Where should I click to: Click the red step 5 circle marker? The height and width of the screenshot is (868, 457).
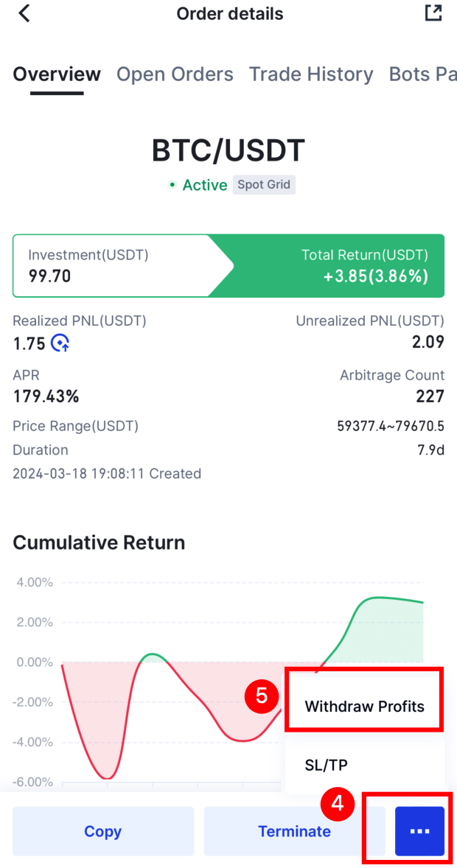(x=262, y=696)
